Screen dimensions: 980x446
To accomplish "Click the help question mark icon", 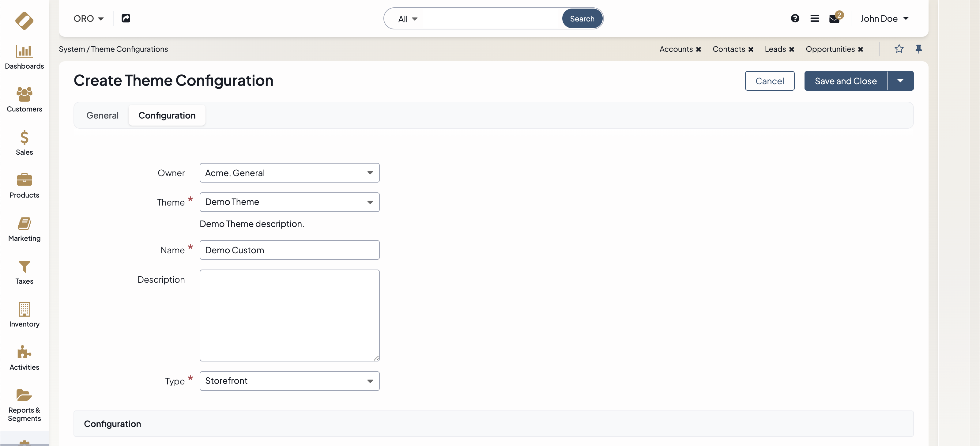I will pyautogui.click(x=795, y=18).
